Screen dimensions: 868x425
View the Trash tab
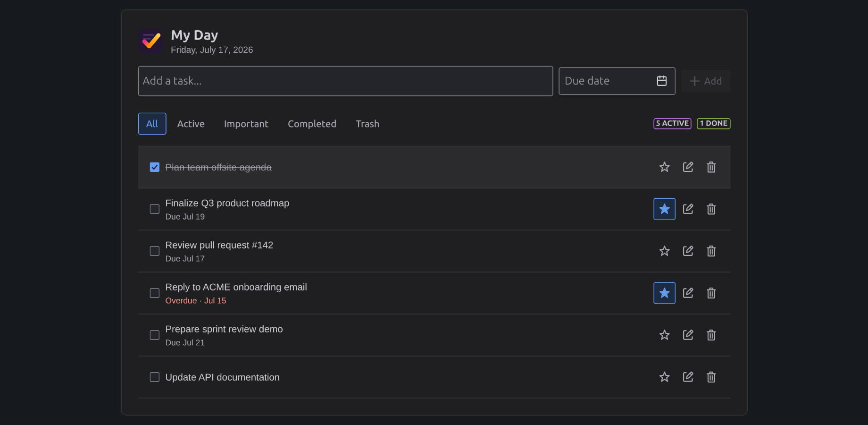pyautogui.click(x=367, y=124)
